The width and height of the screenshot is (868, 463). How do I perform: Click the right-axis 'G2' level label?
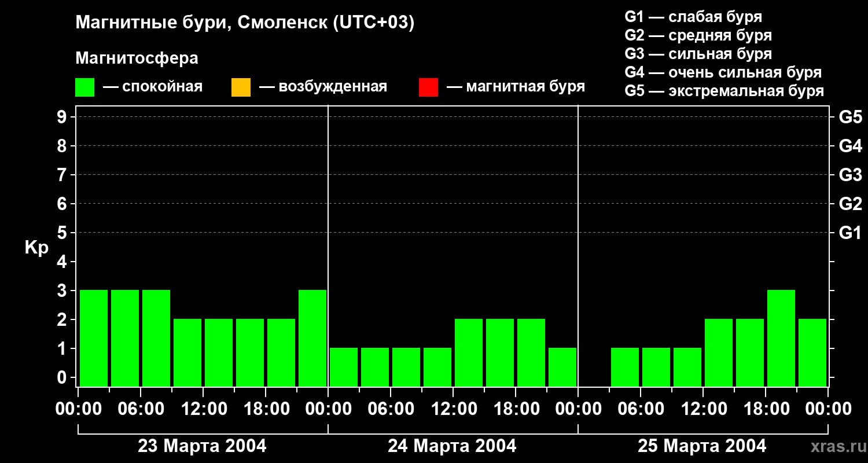[851, 204]
